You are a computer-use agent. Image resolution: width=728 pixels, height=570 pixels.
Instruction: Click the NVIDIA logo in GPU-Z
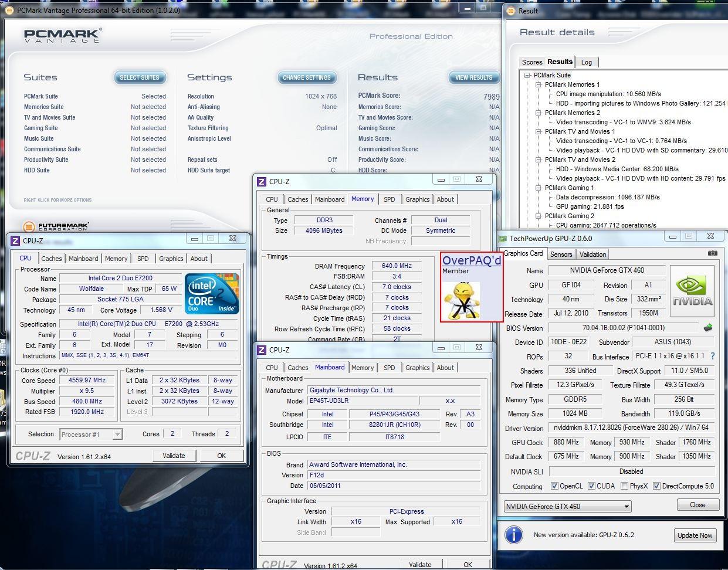pos(692,291)
